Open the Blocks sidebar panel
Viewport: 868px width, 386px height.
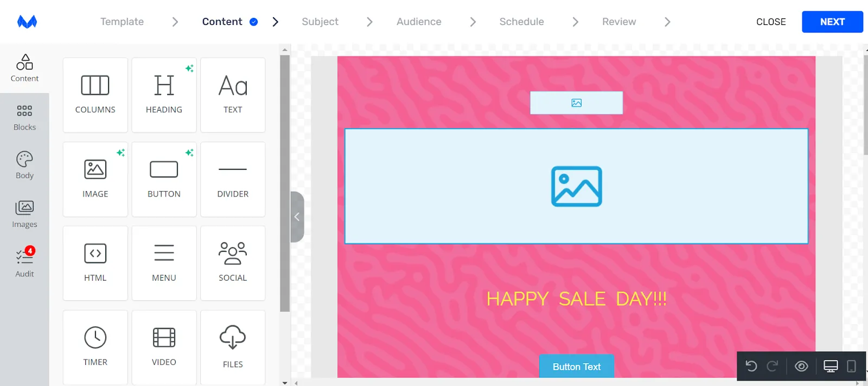click(x=24, y=118)
